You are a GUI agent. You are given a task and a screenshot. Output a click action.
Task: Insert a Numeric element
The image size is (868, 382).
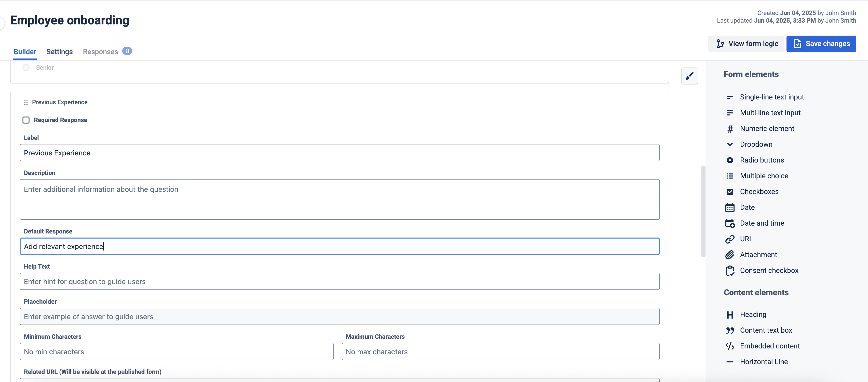[767, 128]
